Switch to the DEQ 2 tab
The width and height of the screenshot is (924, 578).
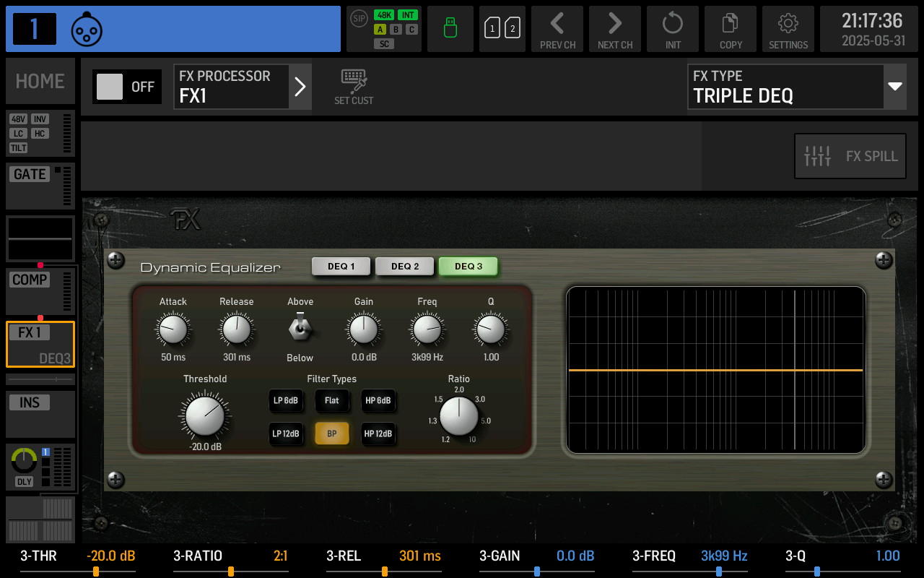tap(405, 267)
